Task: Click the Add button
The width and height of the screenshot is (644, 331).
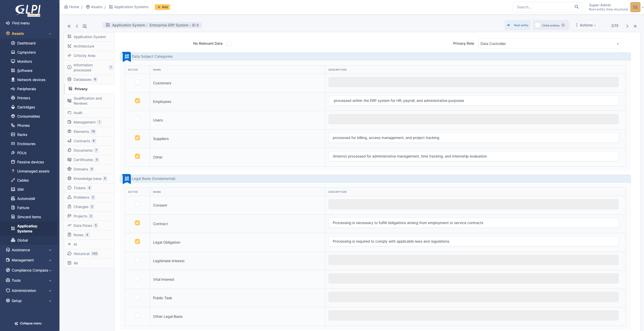Action: click(162, 7)
